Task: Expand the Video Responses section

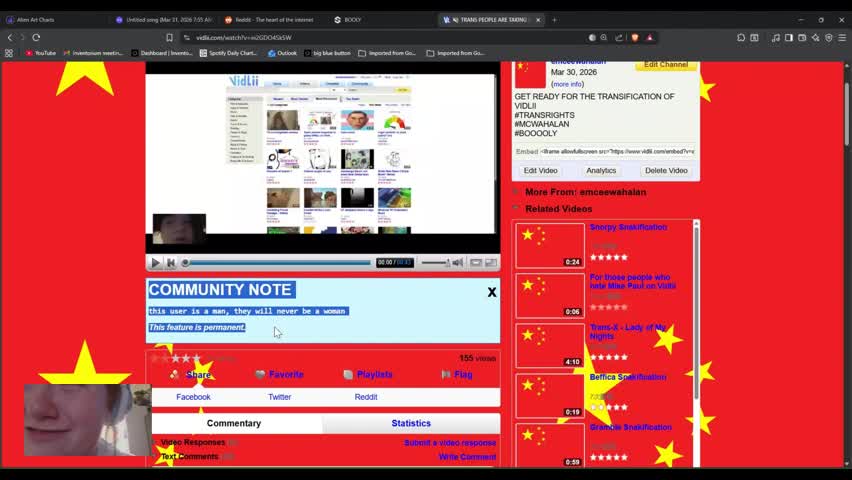Action: [x=193, y=442]
